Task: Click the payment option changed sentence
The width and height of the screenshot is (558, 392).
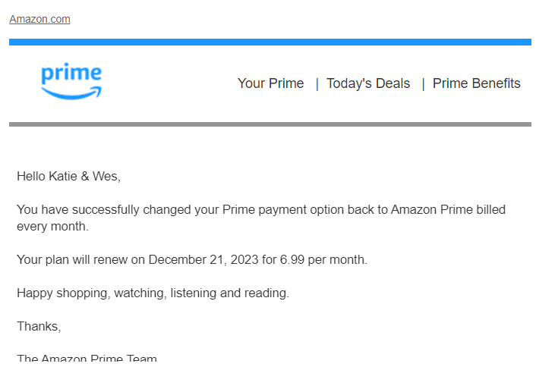Action: pyautogui.click(x=261, y=218)
